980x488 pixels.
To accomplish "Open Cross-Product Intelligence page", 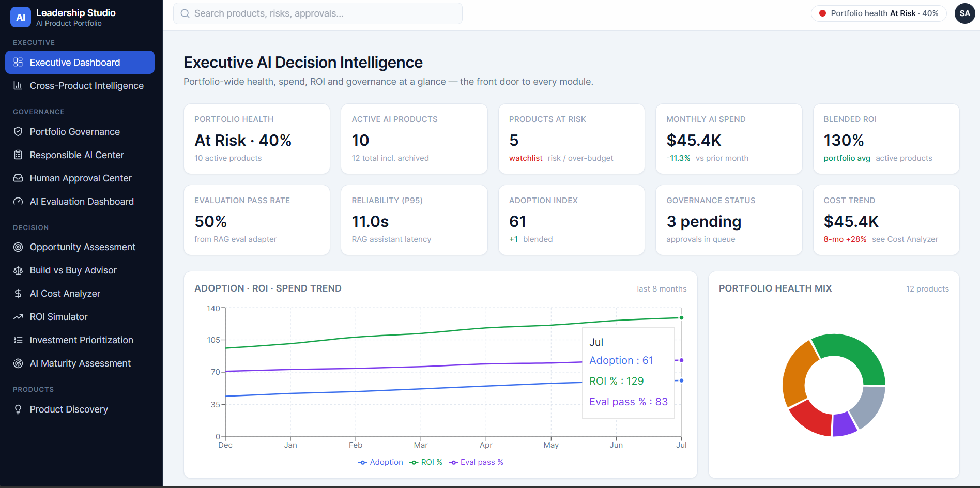I will [80, 85].
